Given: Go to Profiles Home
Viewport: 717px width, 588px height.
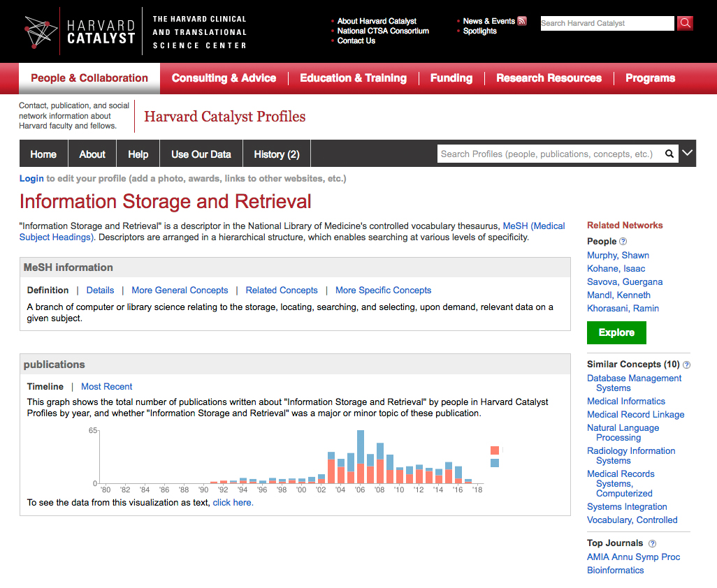Looking at the screenshot, I should tap(43, 154).
